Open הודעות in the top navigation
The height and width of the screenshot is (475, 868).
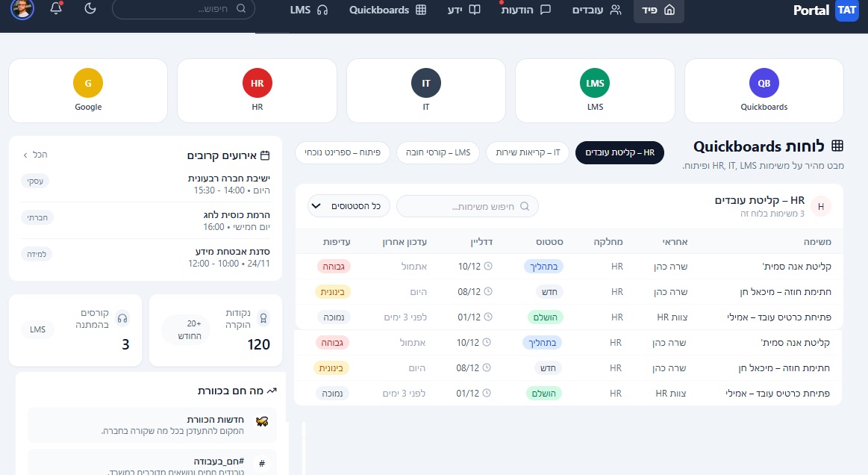pos(525,10)
